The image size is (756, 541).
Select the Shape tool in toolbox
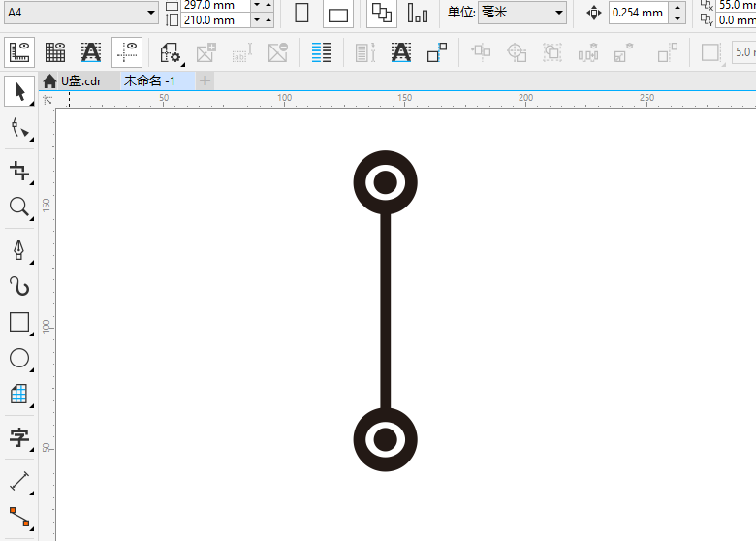click(19, 129)
